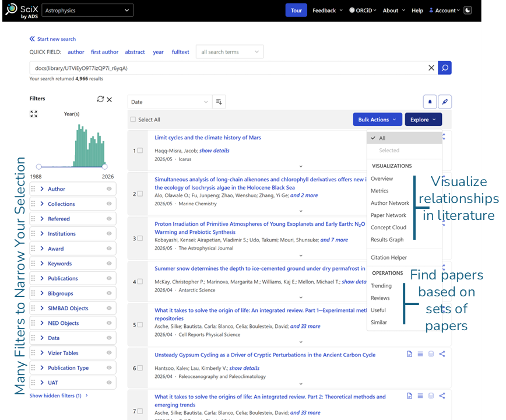
Task: Click the Start new search double-arrow icon
Action: [32, 39]
